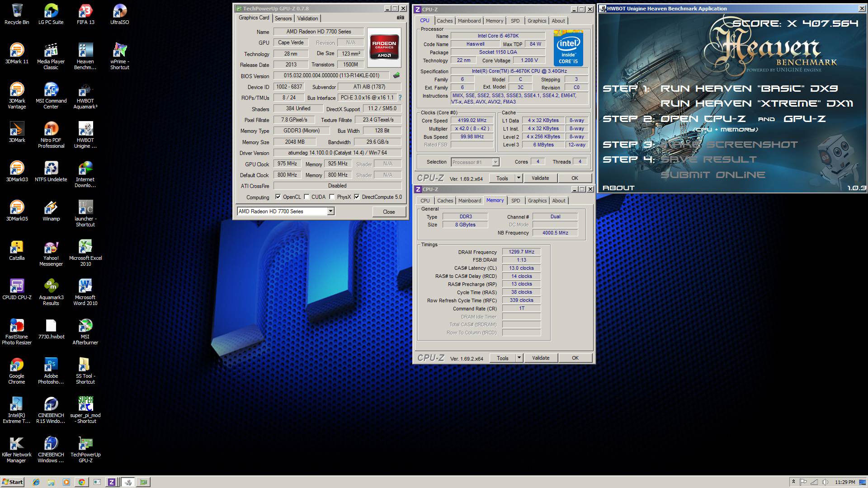Viewport: 868px width, 488px height.
Task: Open SPD tab in lower CPU-Z window
Action: pos(515,201)
